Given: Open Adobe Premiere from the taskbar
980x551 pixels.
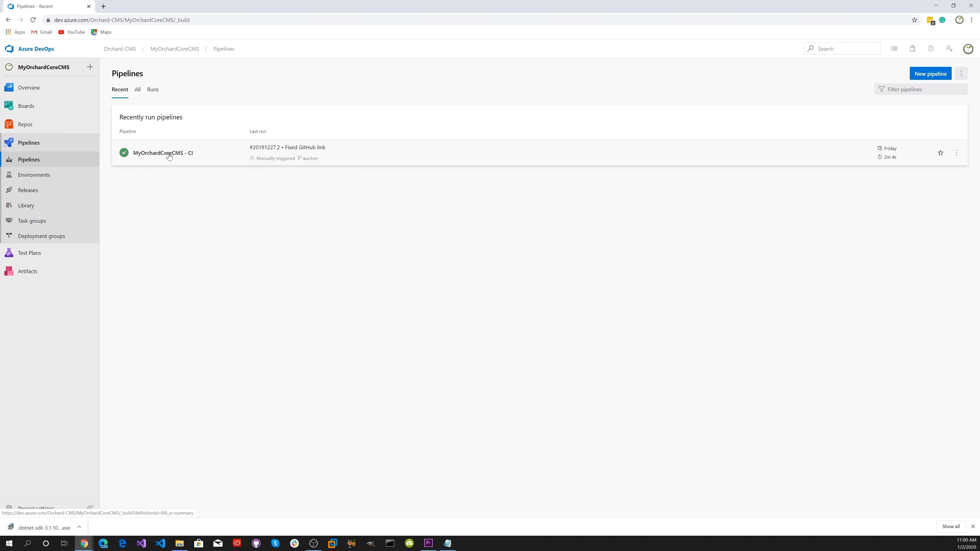Looking at the screenshot, I should (428, 543).
